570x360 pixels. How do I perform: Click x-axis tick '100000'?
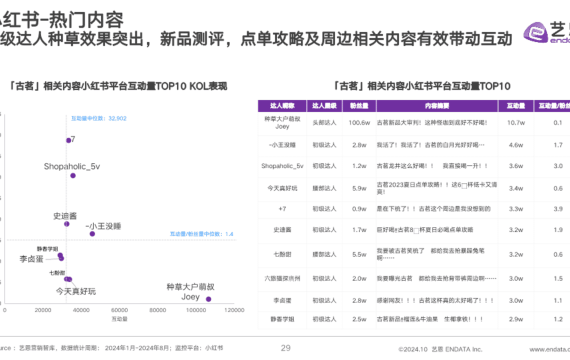196,310
